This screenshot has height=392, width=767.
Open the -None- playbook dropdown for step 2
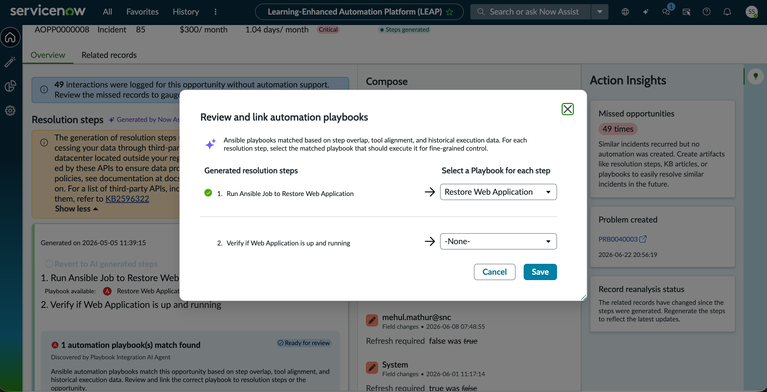(x=498, y=241)
